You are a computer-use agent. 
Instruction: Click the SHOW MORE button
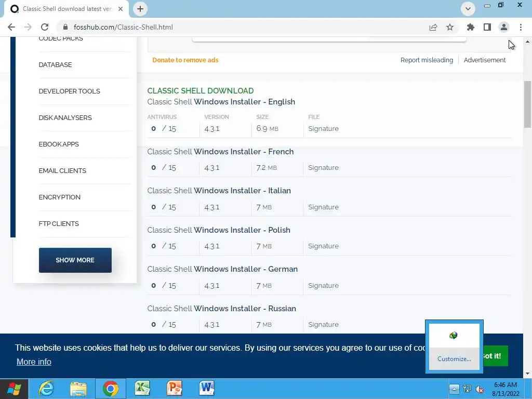pyautogui.click(x=75, y=260)
